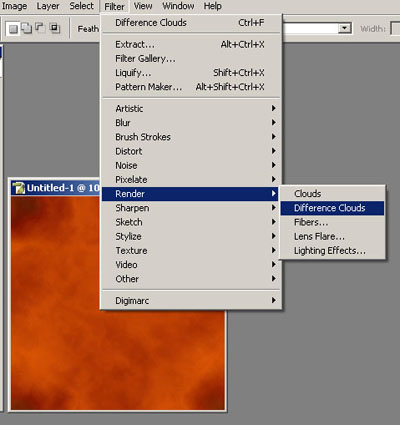The width and height of the screenshot is (400, 425).
Task: Open the Window menu
Action: tap(178, 6)
